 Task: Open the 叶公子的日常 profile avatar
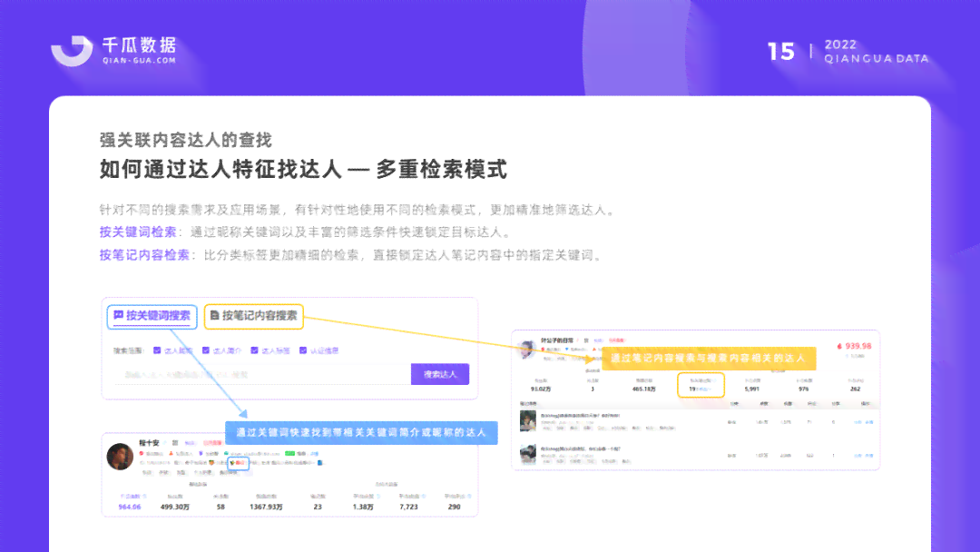(526, 349)
